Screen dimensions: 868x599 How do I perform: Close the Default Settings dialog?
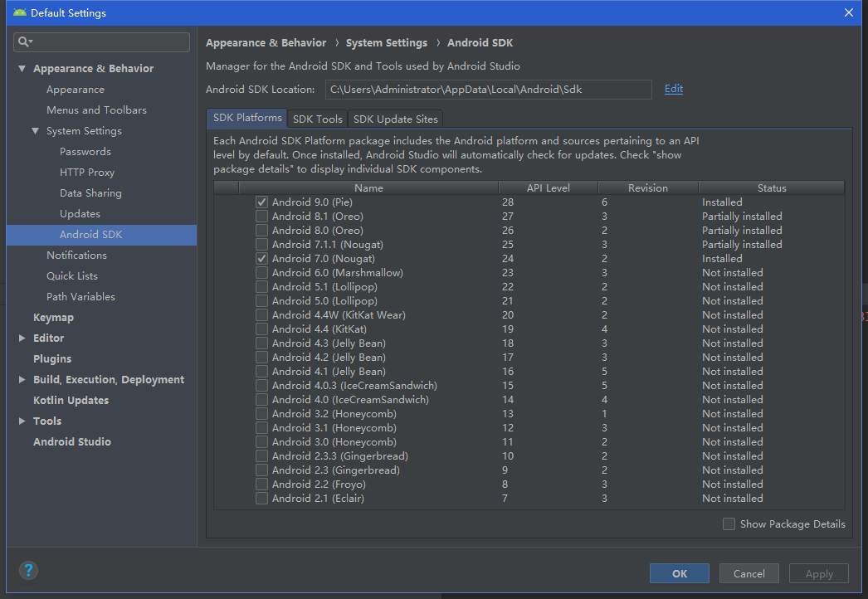point(849,12)
